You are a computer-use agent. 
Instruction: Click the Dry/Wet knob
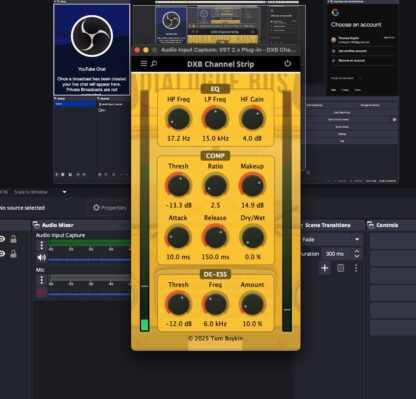[252, 237]
